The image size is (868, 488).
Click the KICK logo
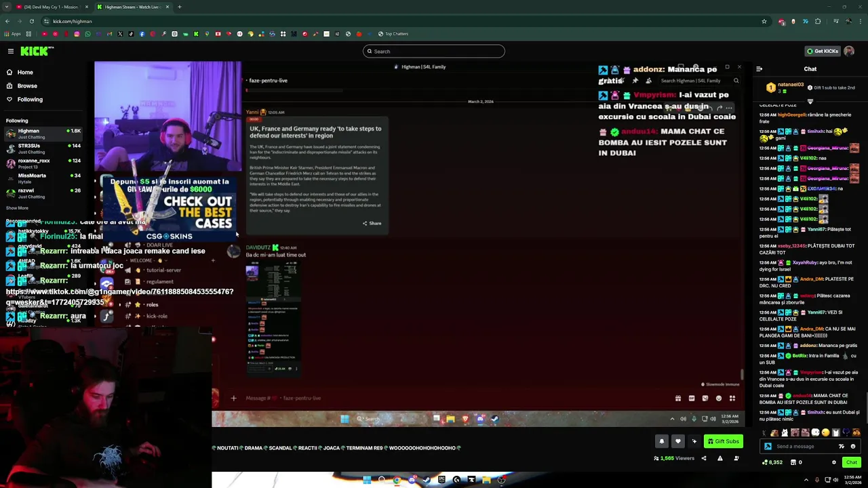pos(37,51)
